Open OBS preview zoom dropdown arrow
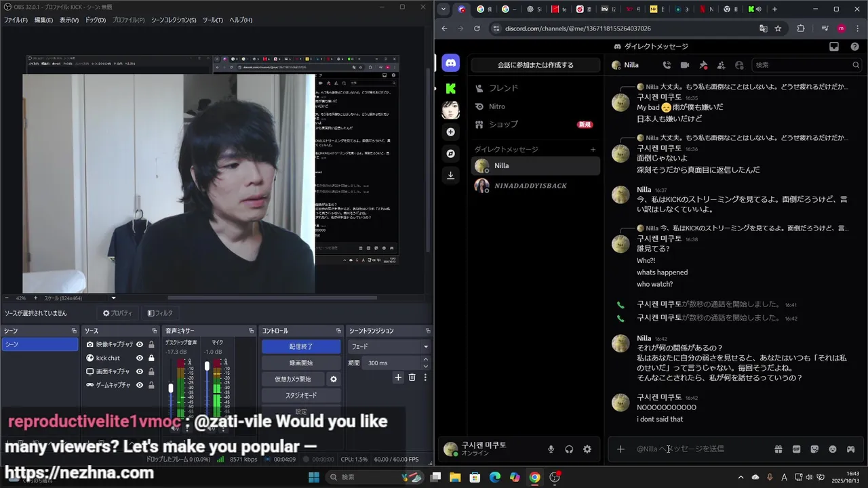Image resolution: width=868 pixels, height=488 pixels. point(113,298)
